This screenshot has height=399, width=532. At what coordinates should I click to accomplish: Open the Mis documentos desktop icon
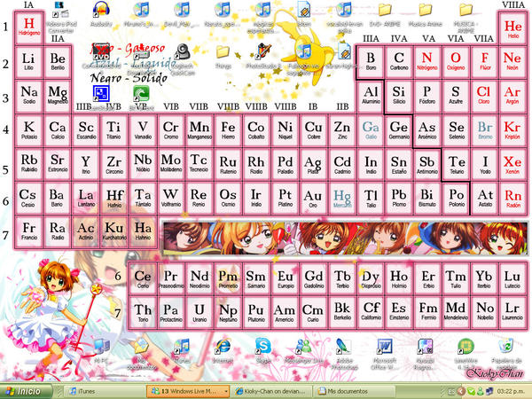pos(141,346)
